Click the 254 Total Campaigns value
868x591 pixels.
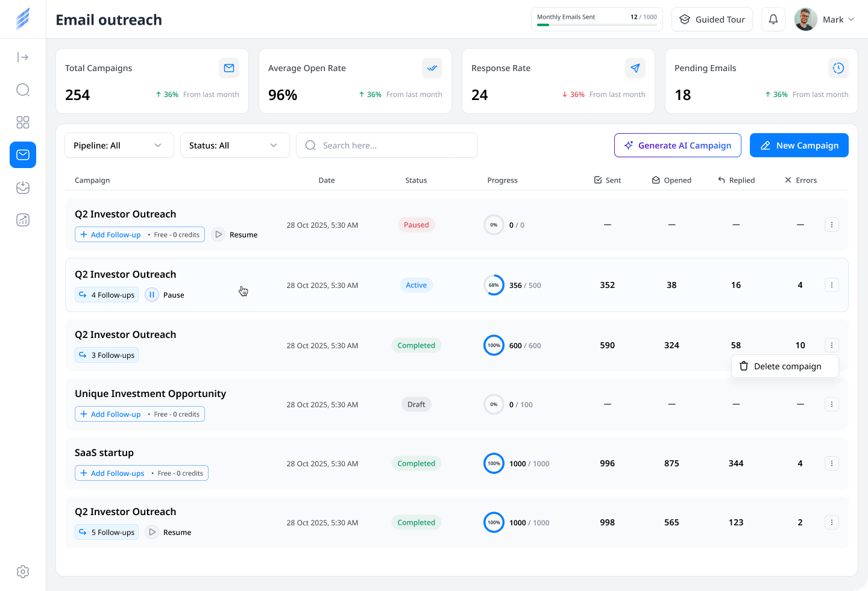coord(77,95)
